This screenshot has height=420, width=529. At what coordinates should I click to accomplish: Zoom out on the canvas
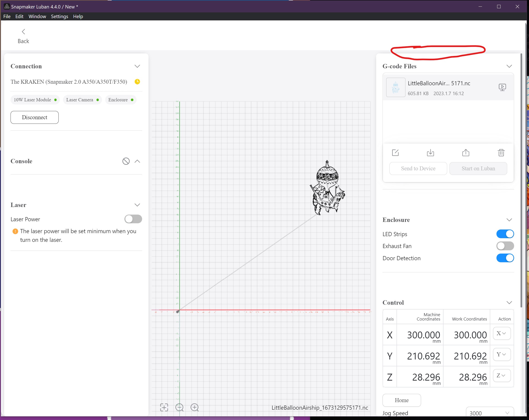coord(179,407)
